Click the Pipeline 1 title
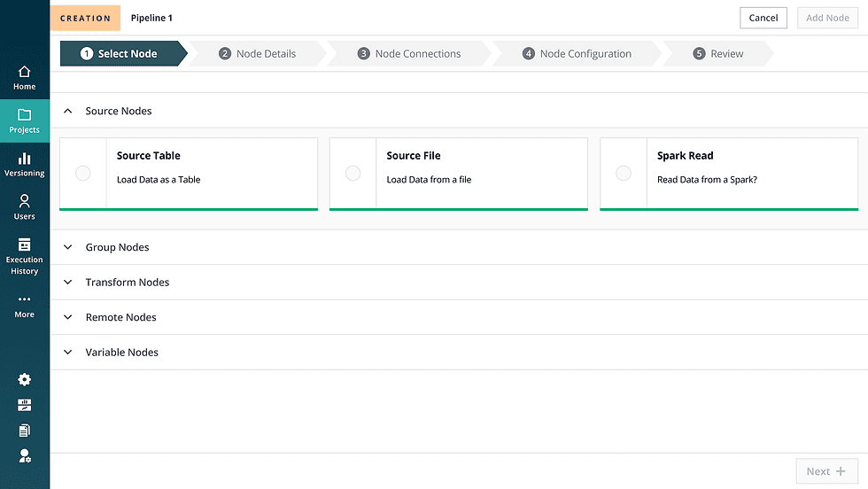The image size is (868, 489). (x=151, y=18)
